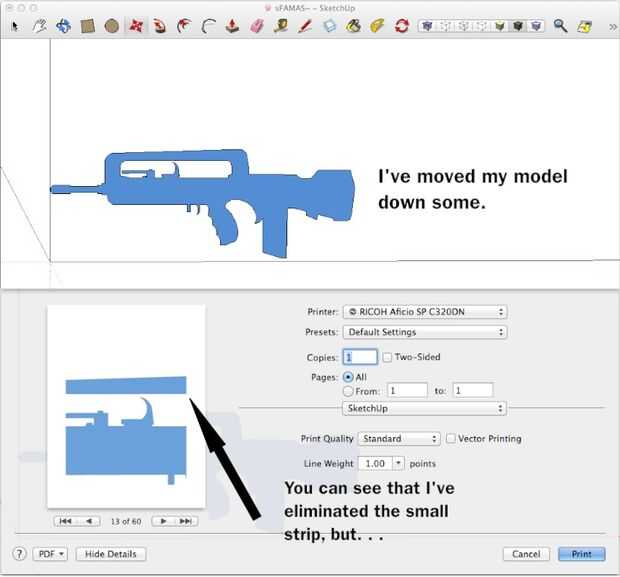Viewport: 620px width, 577px height.
Task: Click the light blue component tool icon
Action: [x=329, y=26]
